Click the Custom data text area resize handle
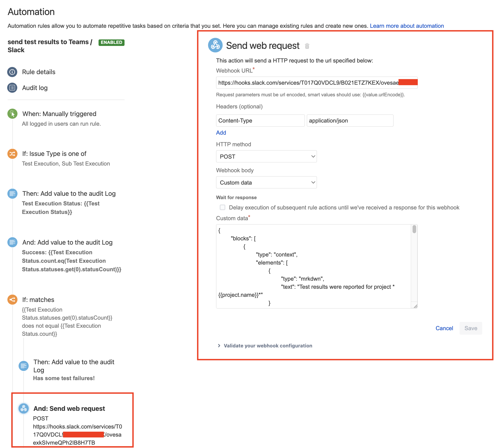 pos(415,306)
